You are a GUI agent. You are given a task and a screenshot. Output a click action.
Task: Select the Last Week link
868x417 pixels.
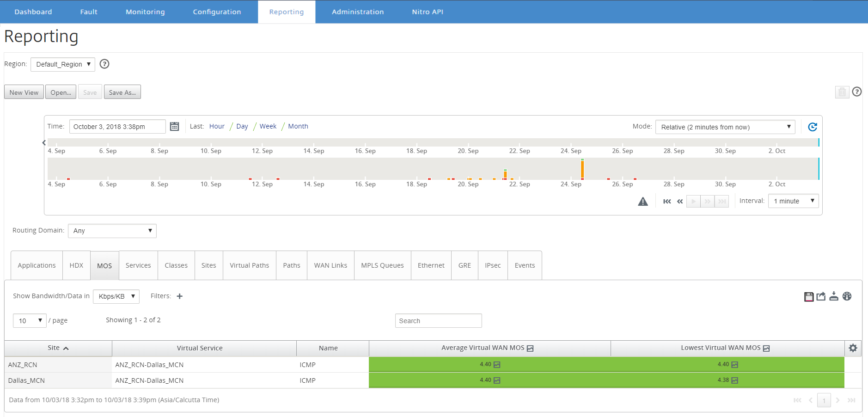click(x=268, y=126)
